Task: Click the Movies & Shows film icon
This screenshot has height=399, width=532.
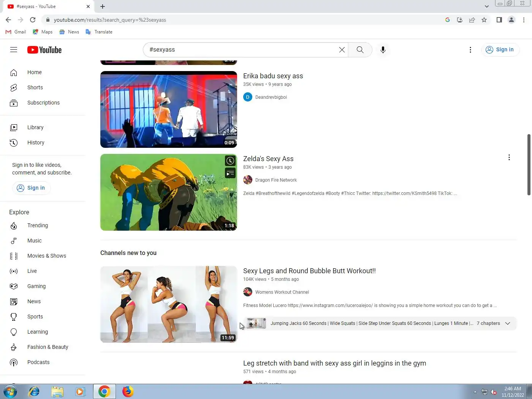Action: pyautogui.click(x=14, y=256)
